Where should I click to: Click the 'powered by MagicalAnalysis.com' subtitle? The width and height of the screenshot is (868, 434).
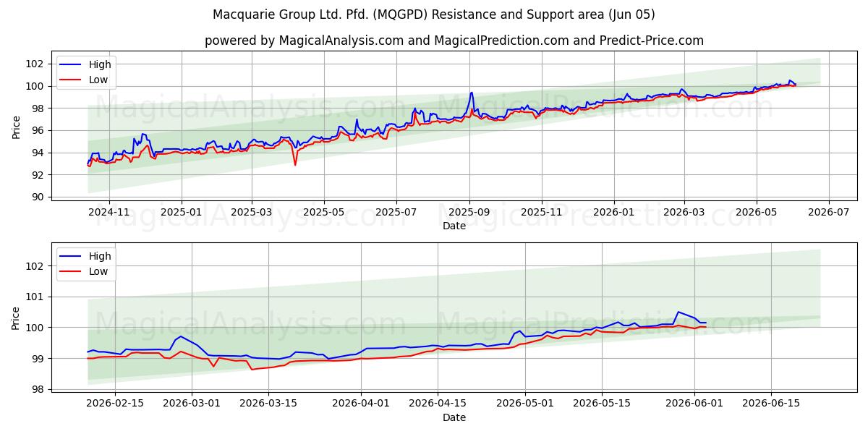454,41
